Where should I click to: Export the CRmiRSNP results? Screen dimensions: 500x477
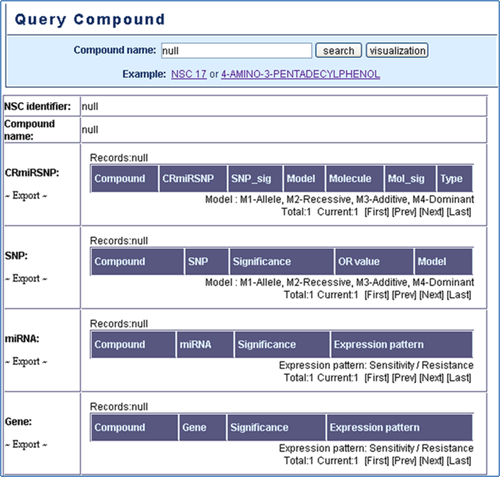(x=26, y=196)
